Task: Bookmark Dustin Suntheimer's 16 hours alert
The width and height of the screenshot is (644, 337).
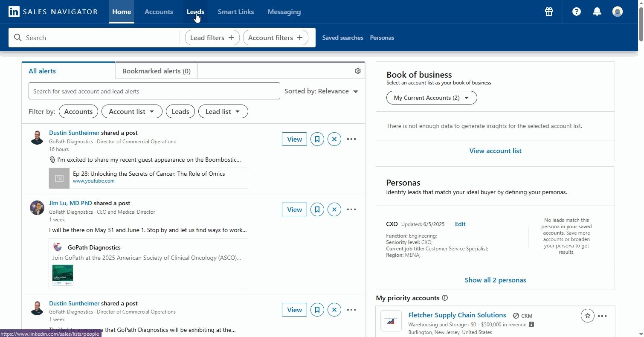Action: tap(317, 139)
